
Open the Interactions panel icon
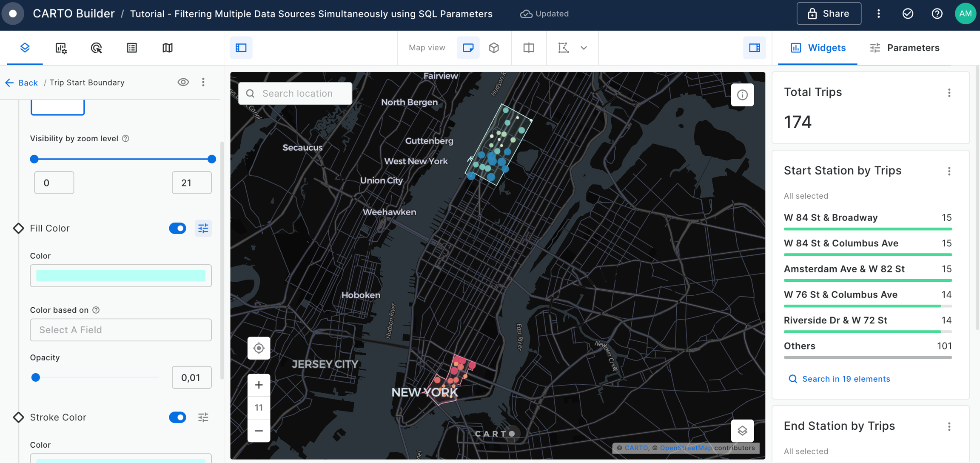click(x=96, y=48)
